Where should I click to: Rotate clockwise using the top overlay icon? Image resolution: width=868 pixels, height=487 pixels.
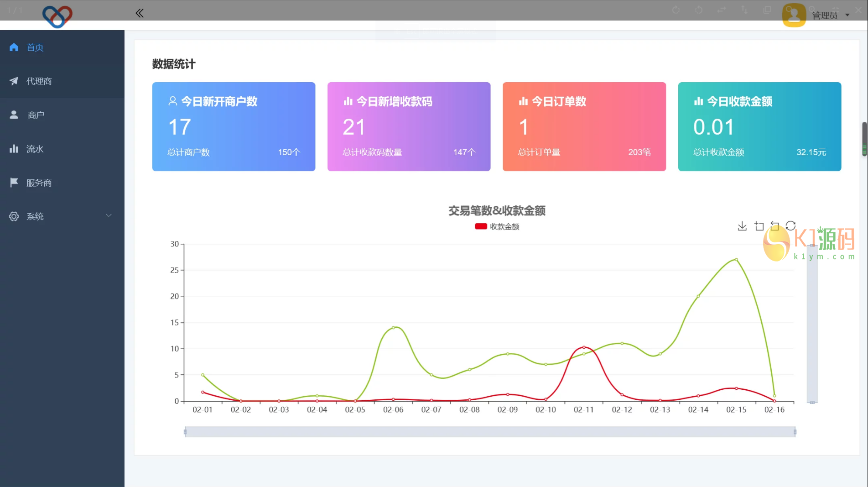(x=676, y=10)
